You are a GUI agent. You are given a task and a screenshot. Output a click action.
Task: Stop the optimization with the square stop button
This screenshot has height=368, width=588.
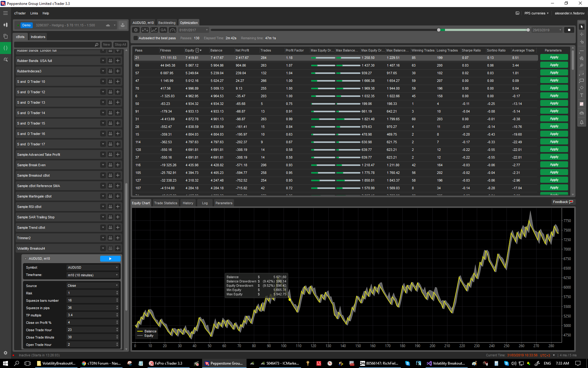pyautogui.click(x=569, y=30)
